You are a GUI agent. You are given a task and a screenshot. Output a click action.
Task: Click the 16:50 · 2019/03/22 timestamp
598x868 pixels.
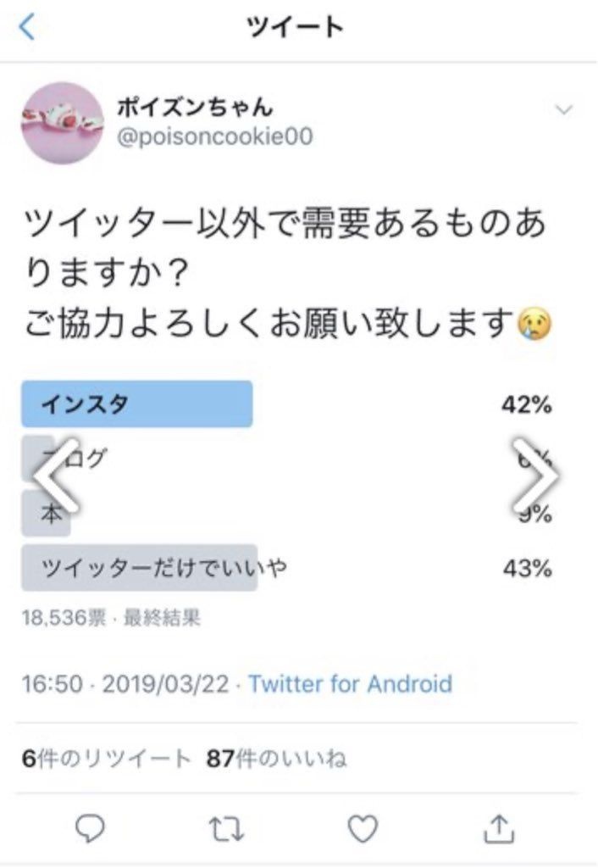pos(125,684)
